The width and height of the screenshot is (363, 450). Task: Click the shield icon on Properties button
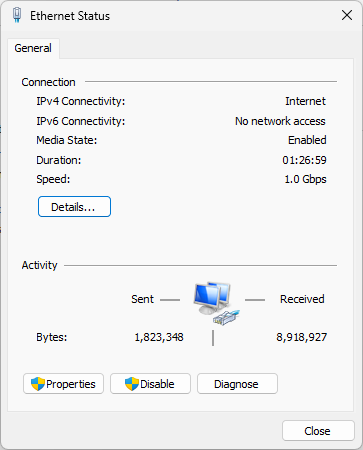(38, 384)
